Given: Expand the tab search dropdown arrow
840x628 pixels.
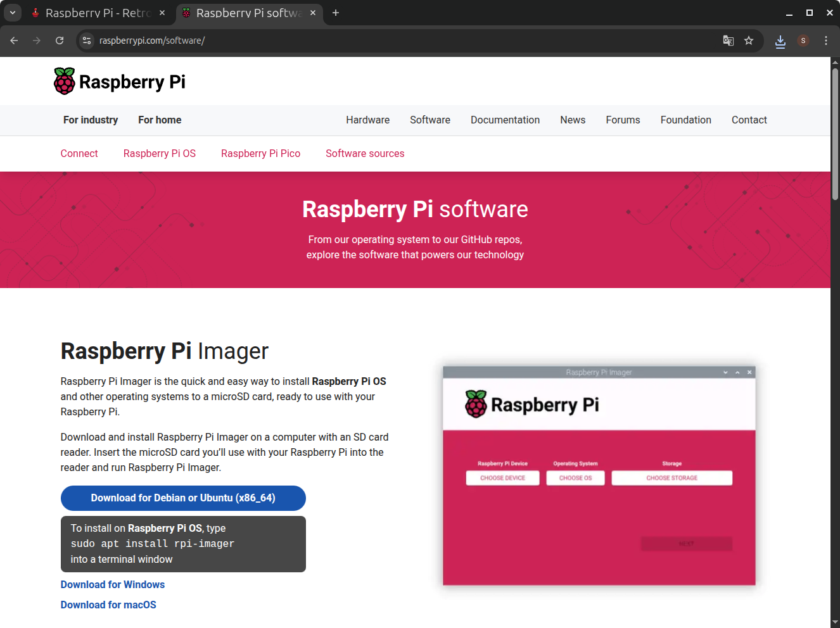Looking at the screenshot, I should tap(13, 13).
